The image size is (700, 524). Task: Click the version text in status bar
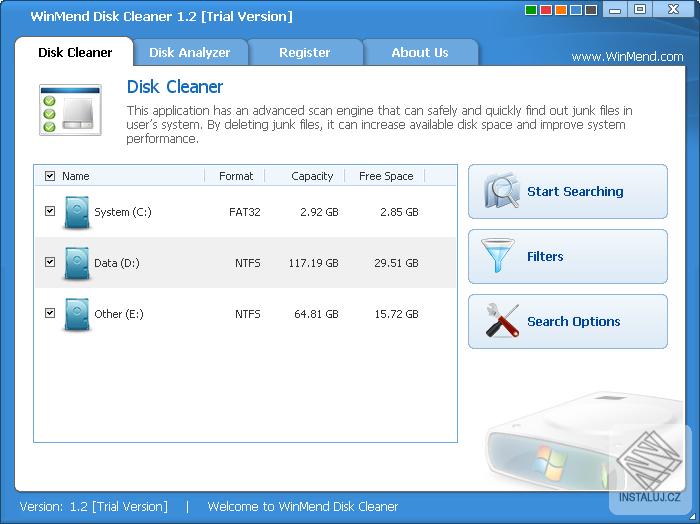(x=94, y=507)
